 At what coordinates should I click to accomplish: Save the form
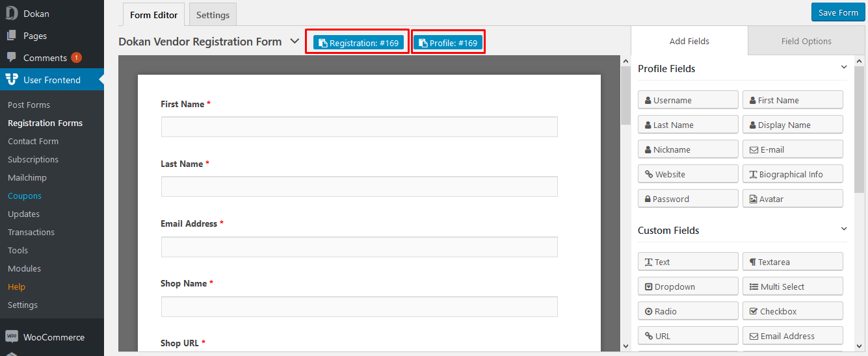(x=838, y=12)
